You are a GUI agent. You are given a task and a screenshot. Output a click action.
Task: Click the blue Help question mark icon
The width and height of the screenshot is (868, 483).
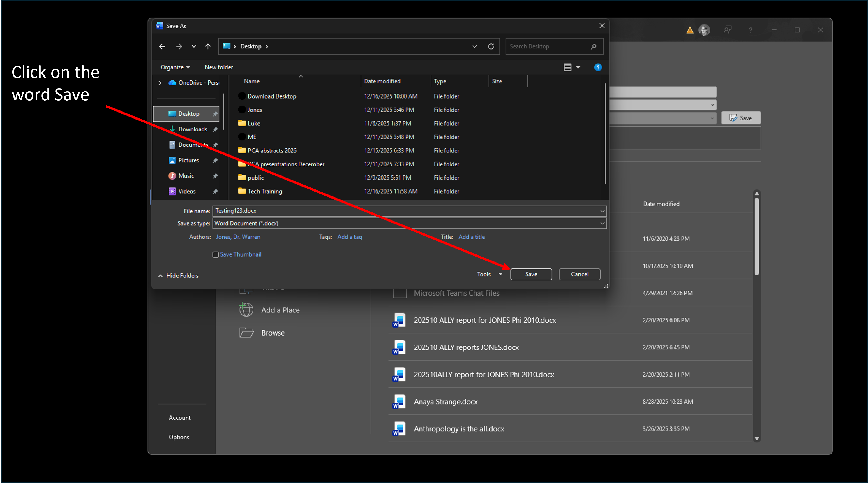tap(598, 67)
